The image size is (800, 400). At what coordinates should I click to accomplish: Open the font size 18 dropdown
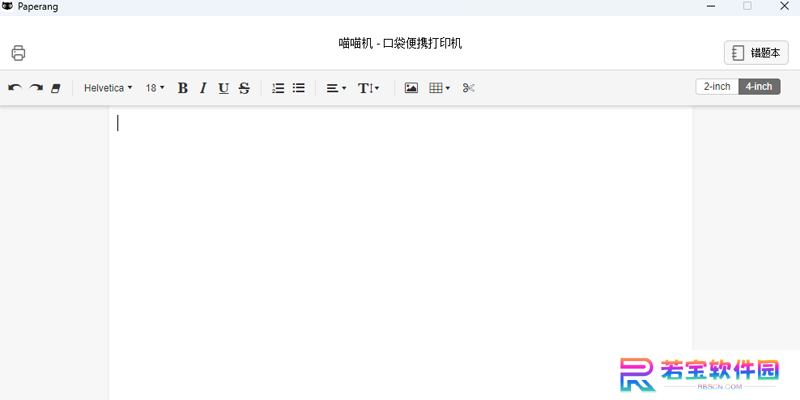[155, 88]
